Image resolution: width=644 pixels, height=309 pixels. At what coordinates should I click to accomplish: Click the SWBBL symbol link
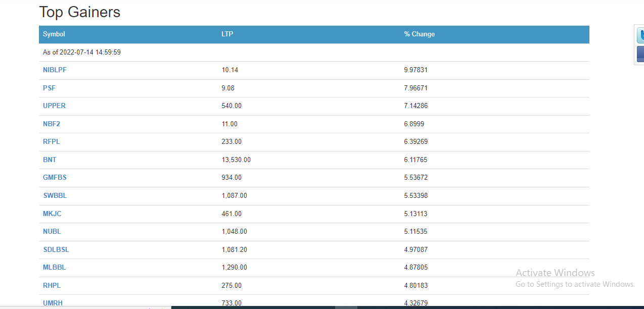[x=55, y=195]
